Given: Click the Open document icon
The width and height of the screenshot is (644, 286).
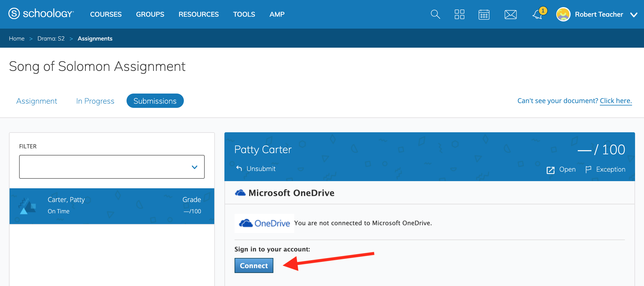Looking at the screenshot, I should click(x=551, y=170).
